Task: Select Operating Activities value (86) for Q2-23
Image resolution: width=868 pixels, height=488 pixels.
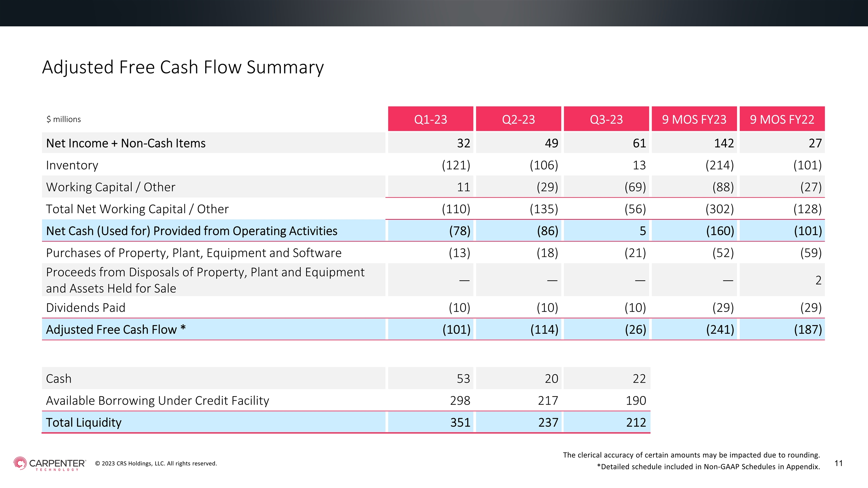Action: (x=548, y=231)
